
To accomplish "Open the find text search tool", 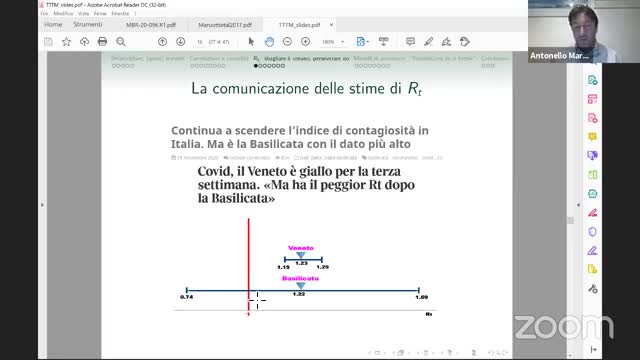I will point(121,42).
